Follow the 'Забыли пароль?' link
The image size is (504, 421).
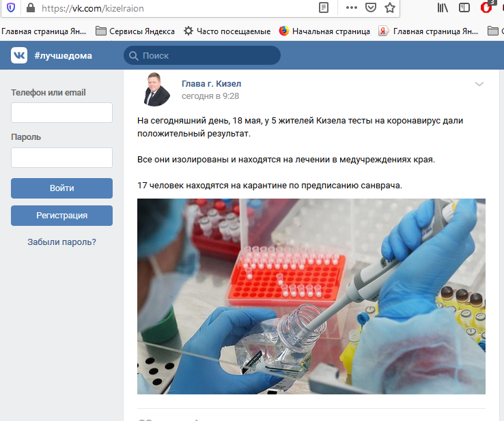[61, 242]
